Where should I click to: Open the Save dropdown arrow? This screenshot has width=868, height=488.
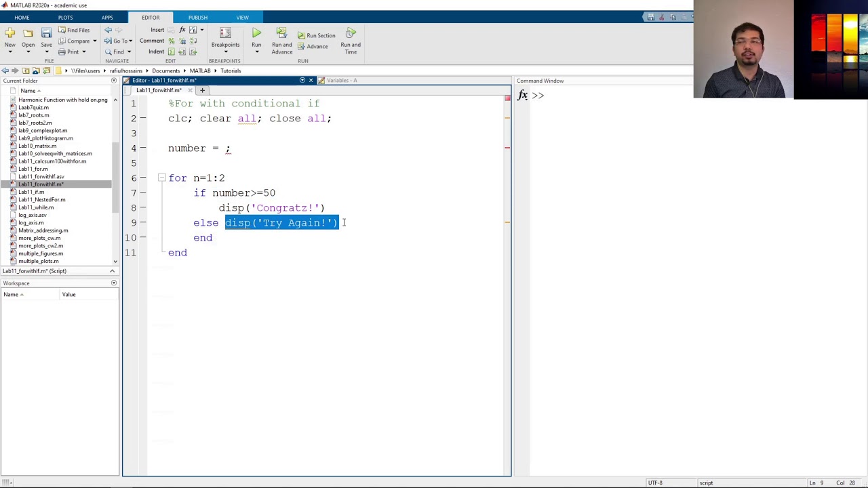click(x=46, y=52)
